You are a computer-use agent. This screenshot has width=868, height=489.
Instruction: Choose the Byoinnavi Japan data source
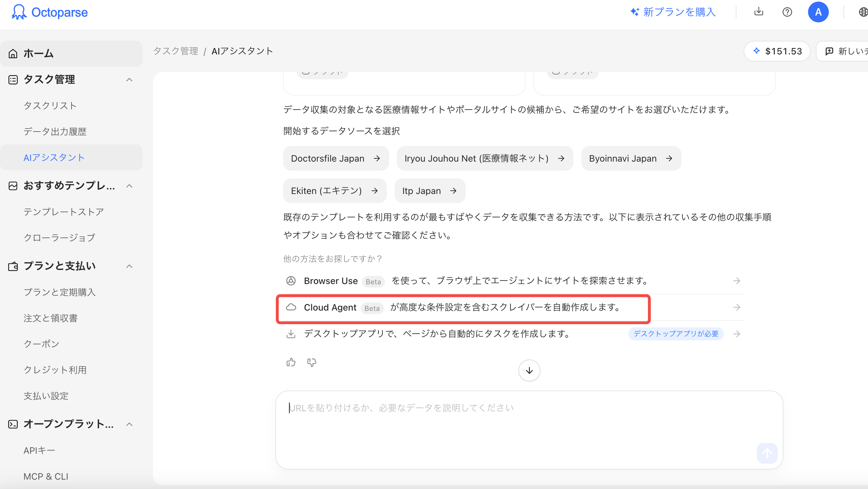tap(631, 158)
